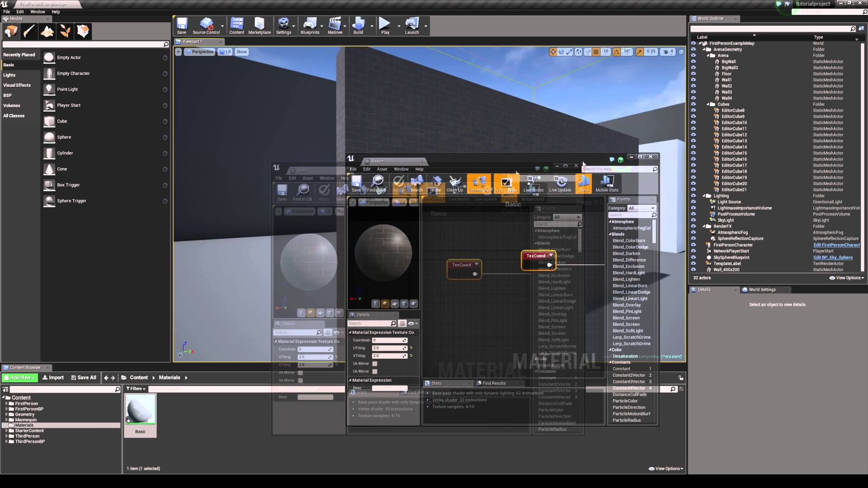Toggle visibility of the BigWall actor
This screenshot has height=488, width=868.
point(694,61)
